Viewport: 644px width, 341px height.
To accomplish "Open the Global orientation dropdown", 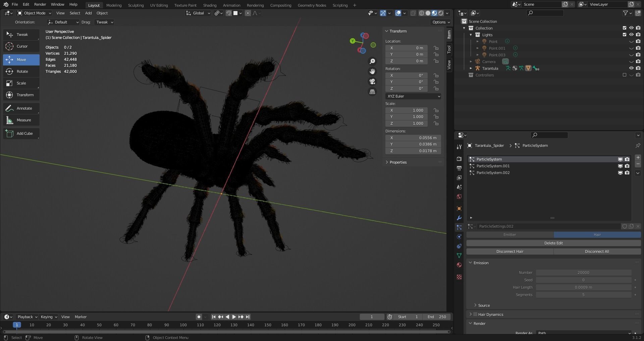I will coord(198,13).
